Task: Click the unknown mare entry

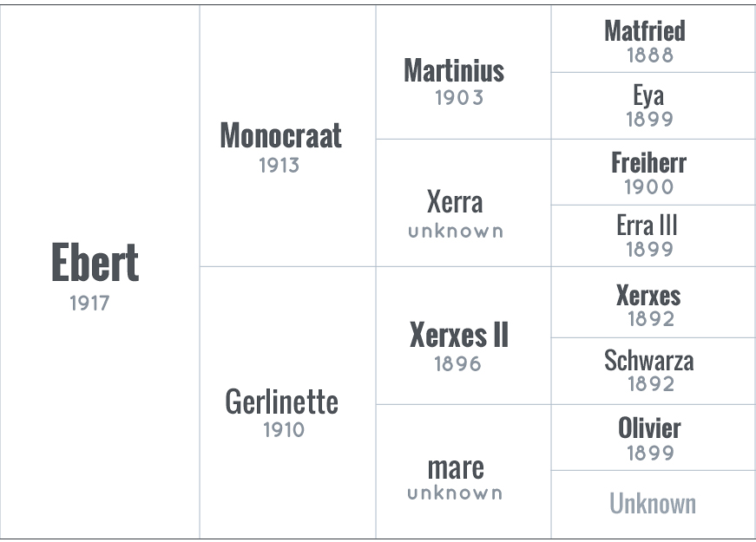Action: pos(456,467)
